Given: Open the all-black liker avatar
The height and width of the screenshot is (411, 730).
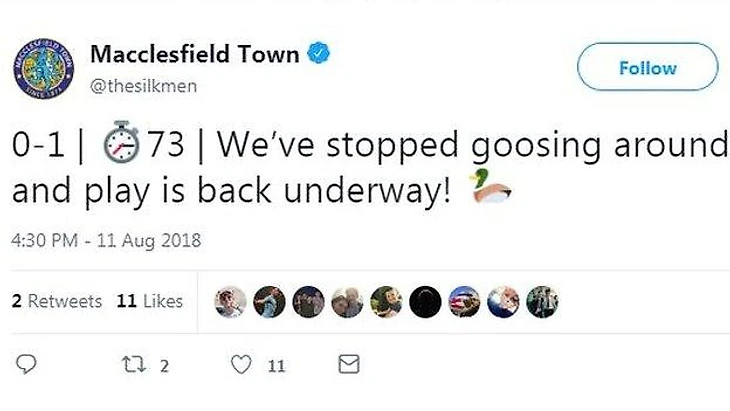Looking at the screenshot, I should coord(425,302).
